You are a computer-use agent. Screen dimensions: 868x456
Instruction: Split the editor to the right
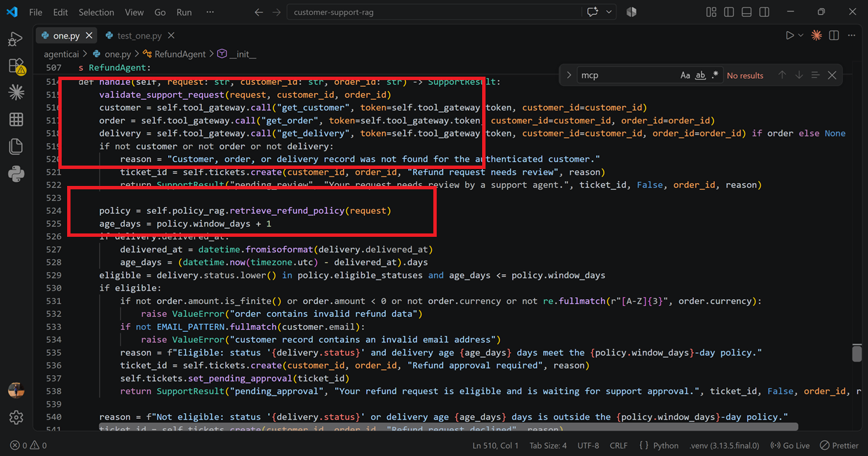(x=834, y=35)
